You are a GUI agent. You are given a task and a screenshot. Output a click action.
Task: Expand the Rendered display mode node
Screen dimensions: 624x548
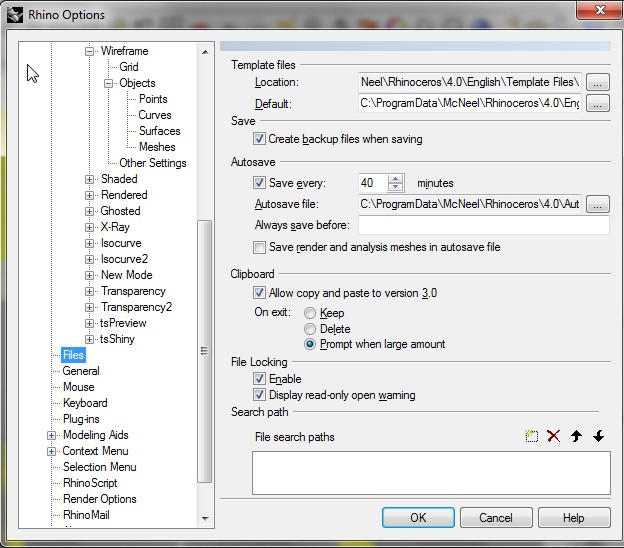pos(90,195)
